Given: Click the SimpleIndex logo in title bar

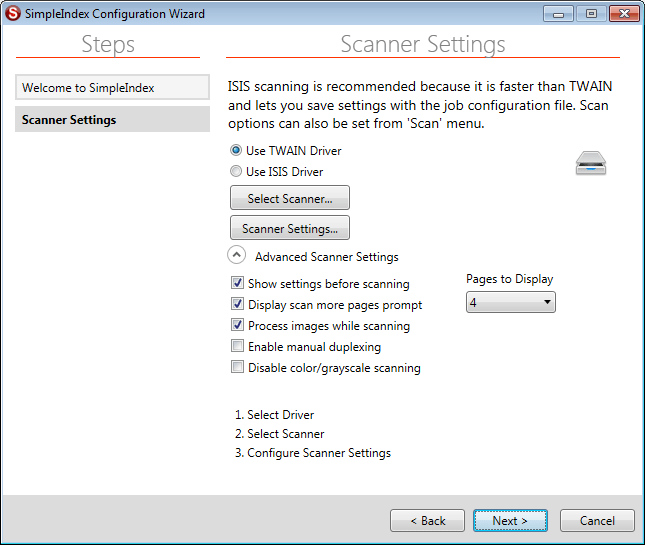Looking at the screenshot, I should pyautogui.click(x=13, y=13).
